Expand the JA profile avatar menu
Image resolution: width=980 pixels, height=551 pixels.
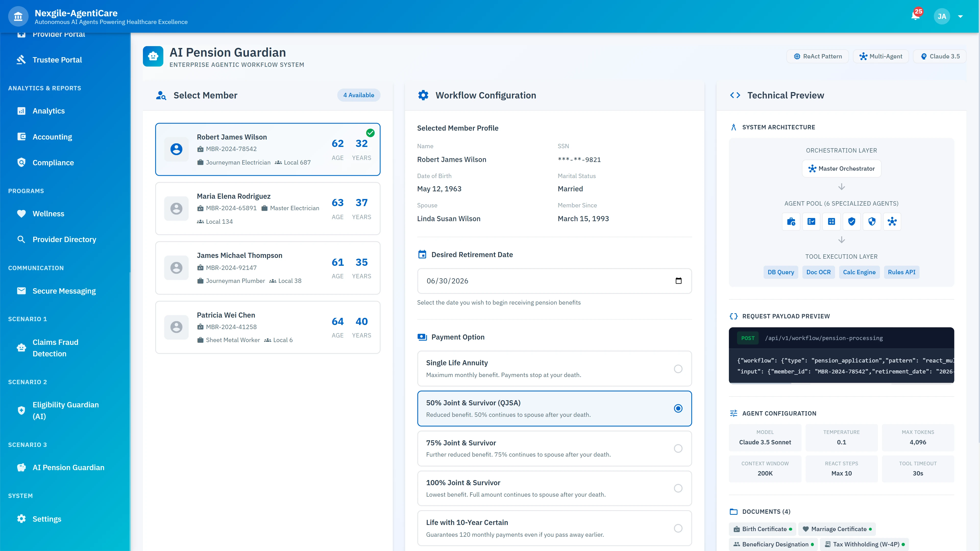(x=941, y=16)
